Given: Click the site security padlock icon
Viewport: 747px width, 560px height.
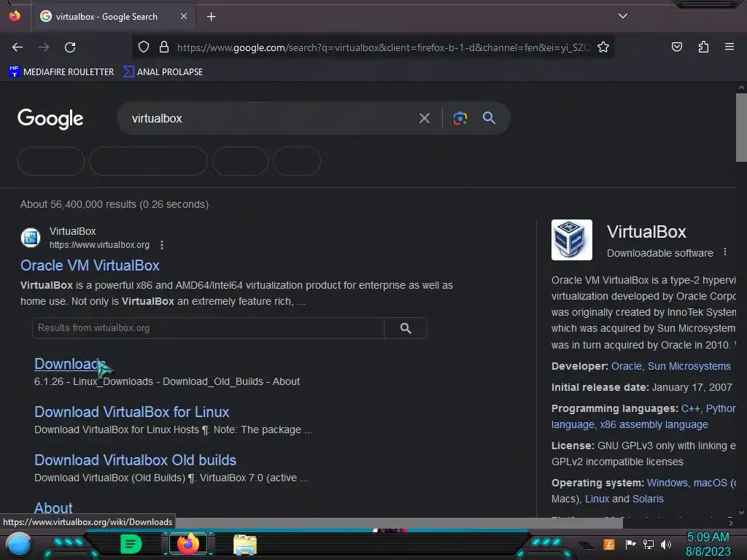Looking at the screenshot, I should (164, 47).
